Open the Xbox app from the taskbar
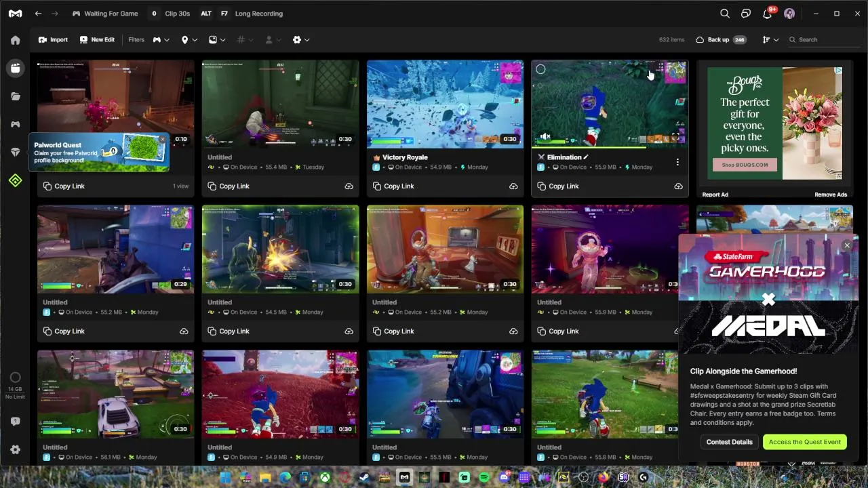 pos(325,477)
